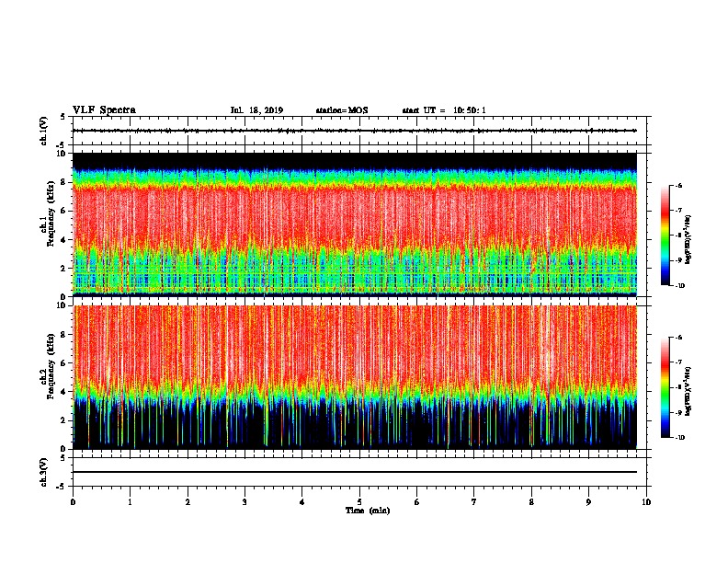728x563 pixels.
Task: Click the ch.2 "Frequency (kHz)" axis label
Action: pyautogui.click(x=51, y=366)
